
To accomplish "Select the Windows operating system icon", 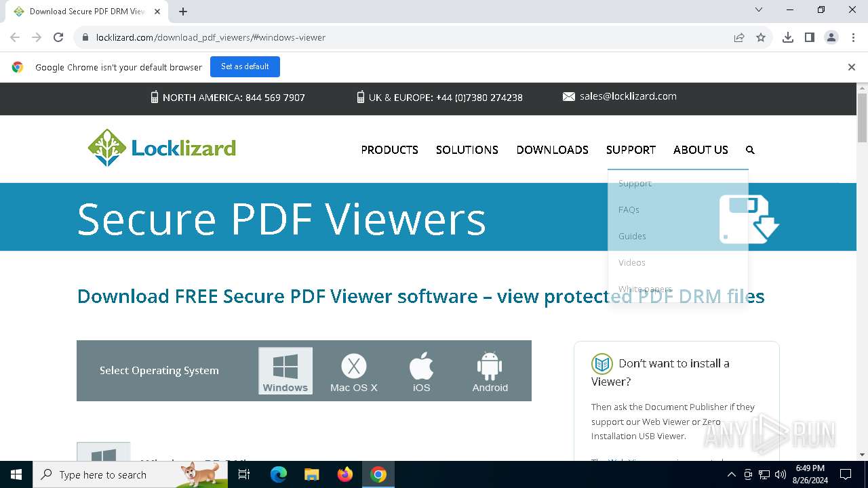I will tap(285, 371).
